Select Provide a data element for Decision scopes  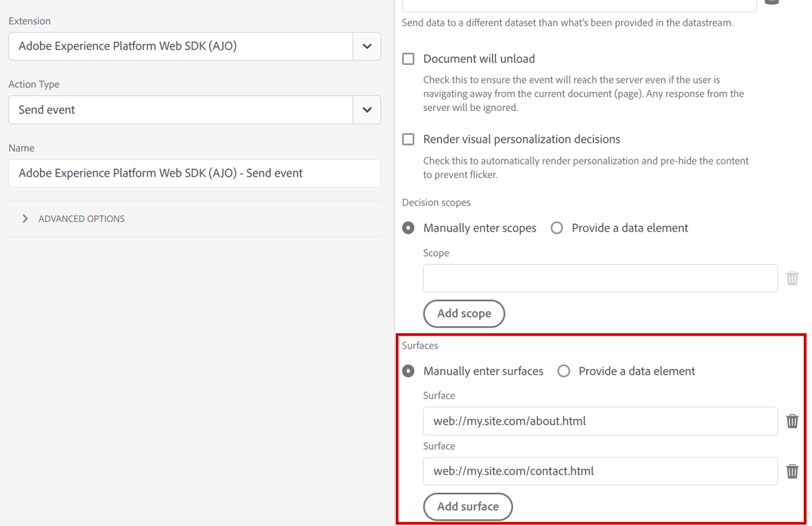coord(557,227)
